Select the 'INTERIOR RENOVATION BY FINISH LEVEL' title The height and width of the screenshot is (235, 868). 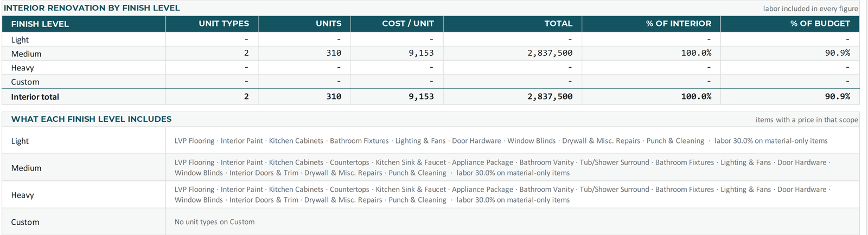pos(92,8)
